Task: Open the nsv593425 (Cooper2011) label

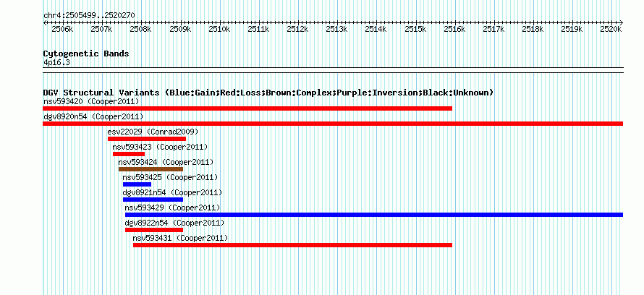Action: pyautogui.click(x=170, y=177)
